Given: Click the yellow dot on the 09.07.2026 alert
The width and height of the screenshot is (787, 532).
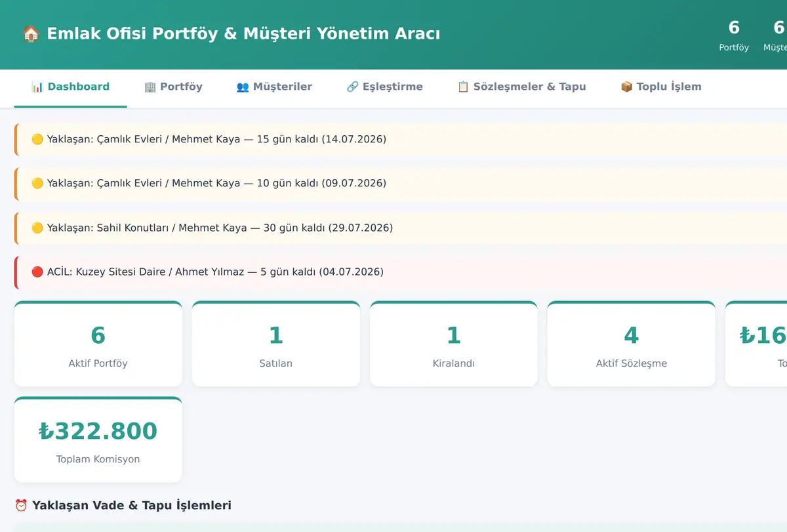Looking at the screenshot, I should pos(37,183).
